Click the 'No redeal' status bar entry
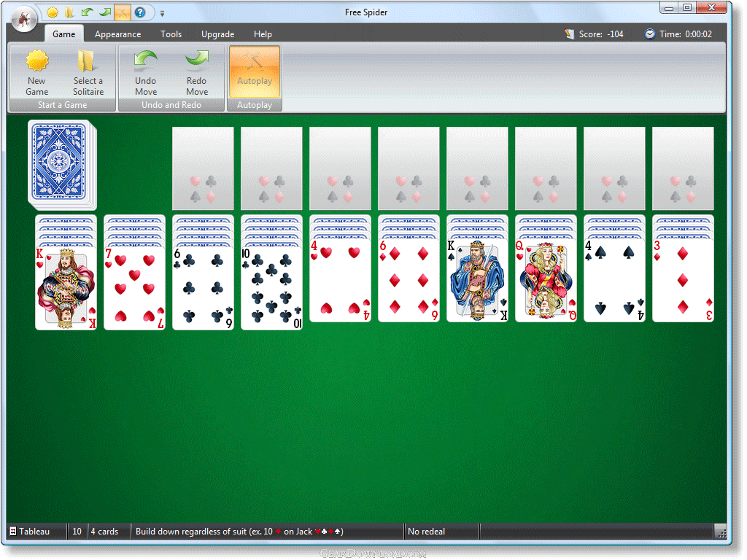747x560 pixels. 426,531
